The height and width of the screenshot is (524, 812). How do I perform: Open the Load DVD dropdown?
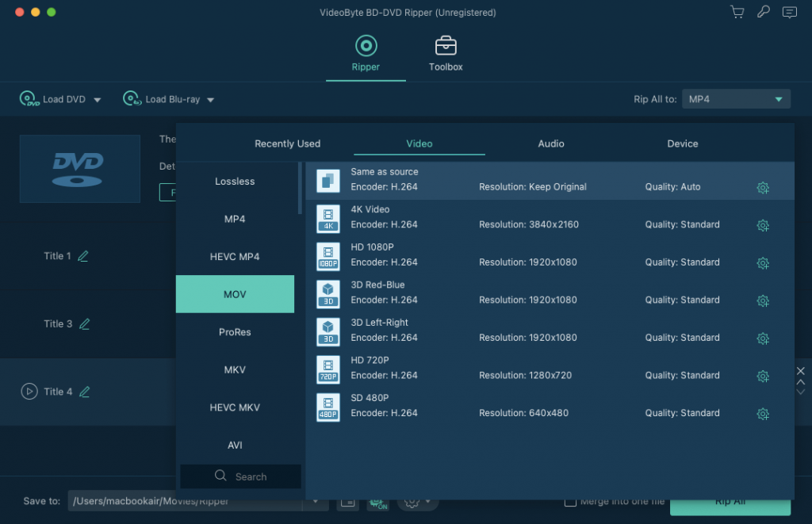coord(97,99)
